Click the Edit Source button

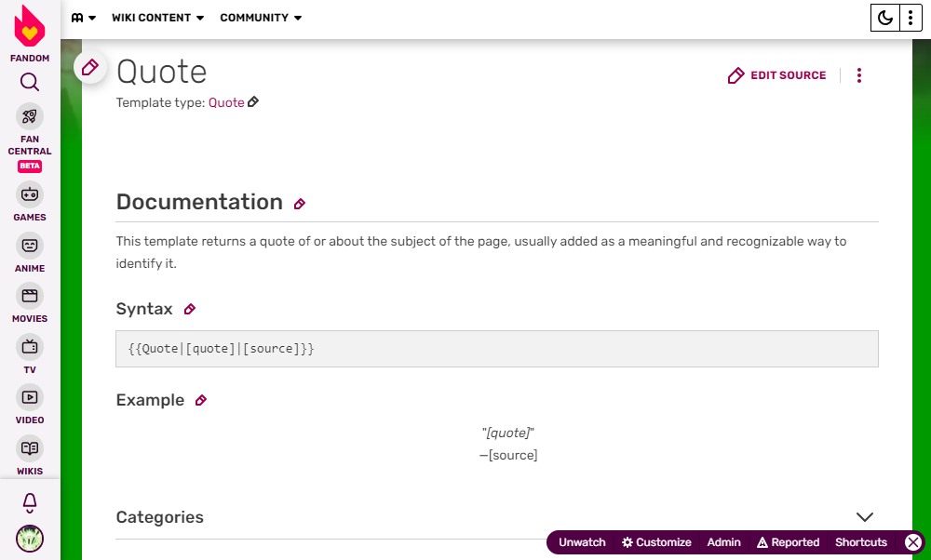tap(777, 75)
